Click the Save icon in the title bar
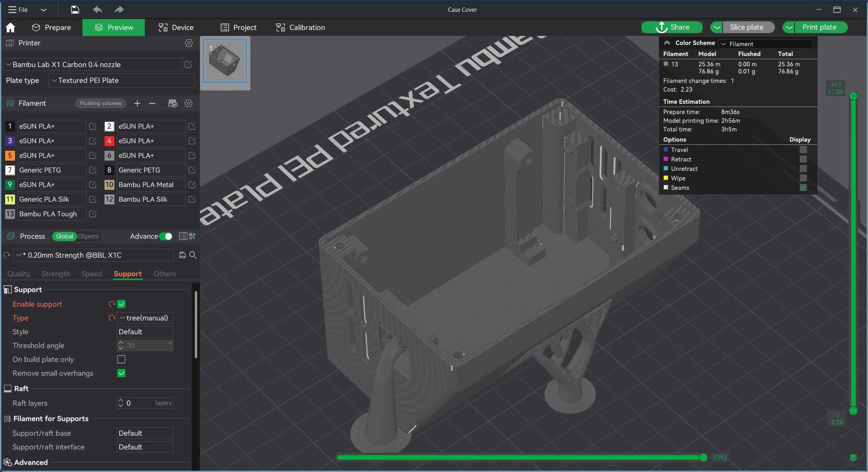868x472 pixels. point(75,9)
